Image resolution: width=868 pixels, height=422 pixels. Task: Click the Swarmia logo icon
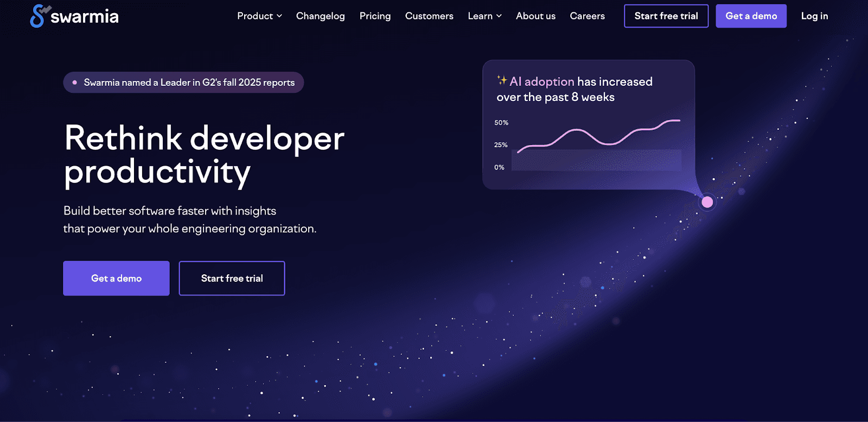(x=40, y=16)
